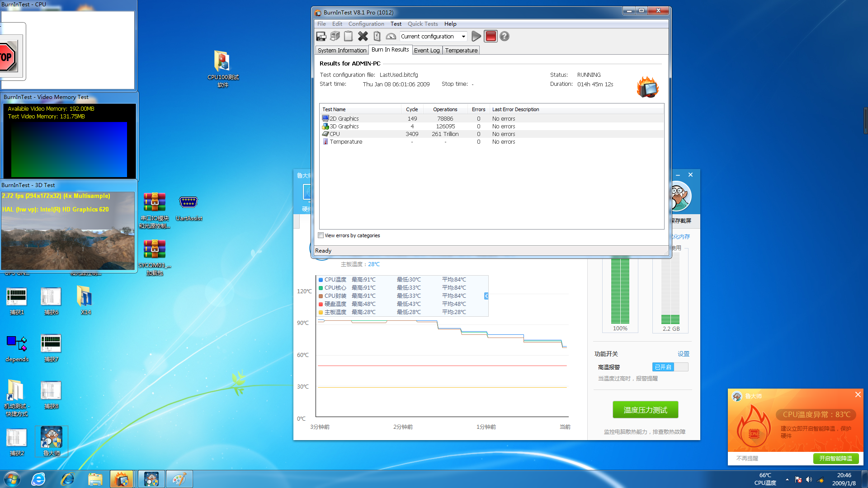
Task: Open the Current configuration dropdown
Action: 463,37
